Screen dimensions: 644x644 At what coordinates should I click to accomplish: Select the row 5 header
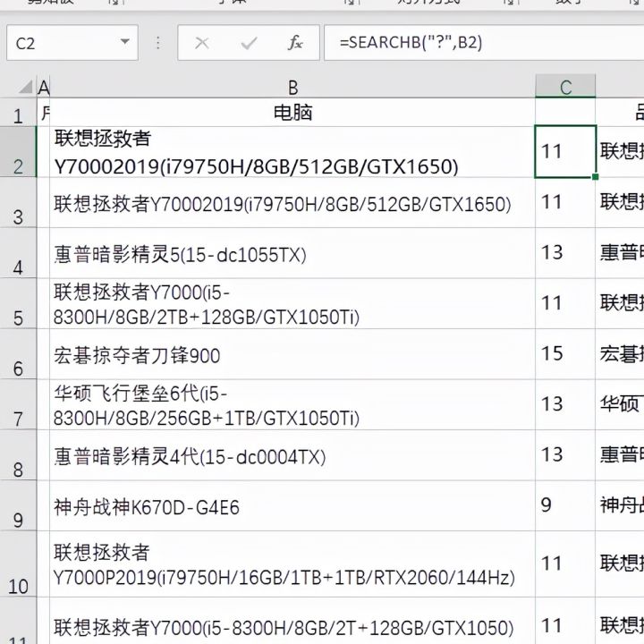click(x=18, y=304)
